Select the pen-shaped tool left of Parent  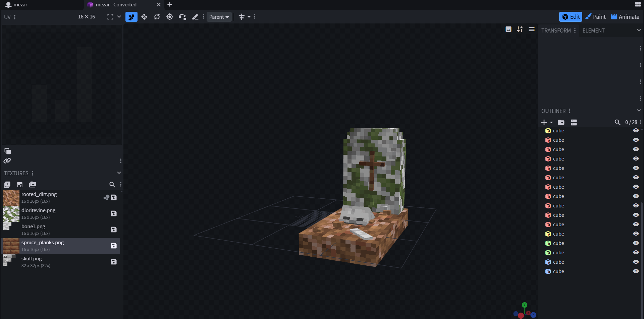point(195,17)
